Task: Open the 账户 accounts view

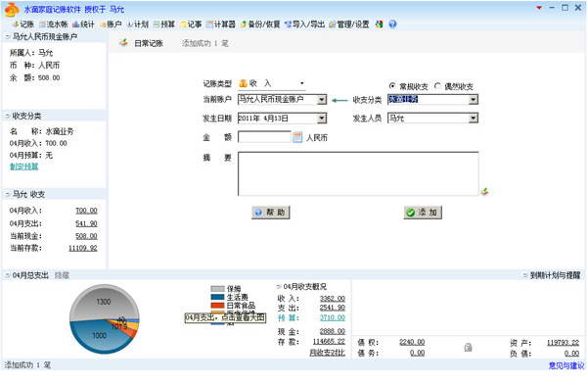Action: click(x=111, y=24)
